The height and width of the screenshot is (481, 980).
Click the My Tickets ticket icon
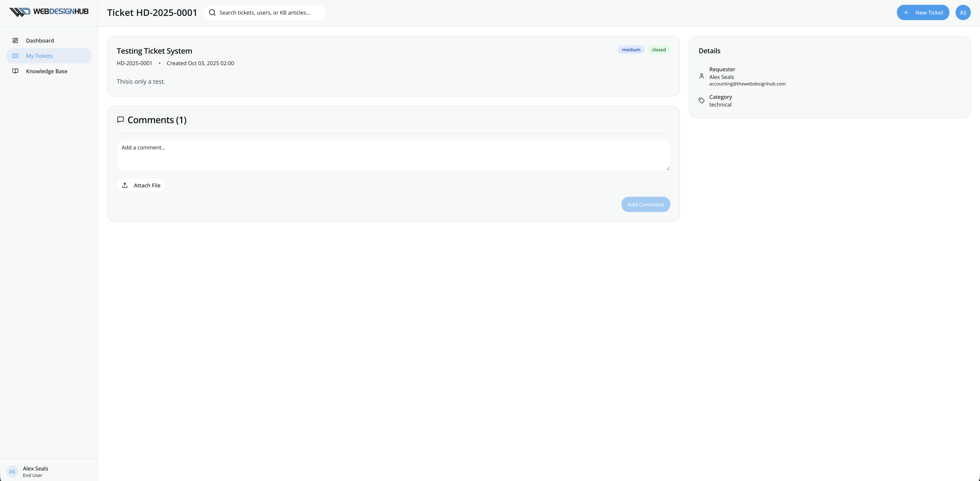pyautogui.click(x=15, y=56)
